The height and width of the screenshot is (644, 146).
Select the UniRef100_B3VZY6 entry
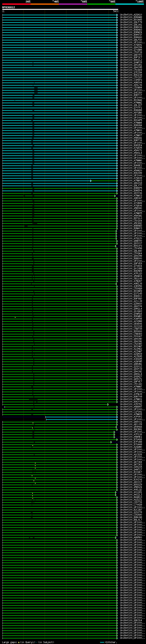pos(131,480)
